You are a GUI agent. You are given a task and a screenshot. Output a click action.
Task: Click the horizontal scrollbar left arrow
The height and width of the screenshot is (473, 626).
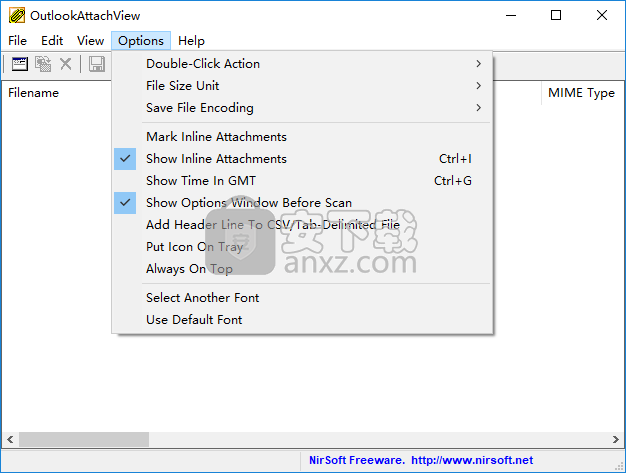click(10, 439)
